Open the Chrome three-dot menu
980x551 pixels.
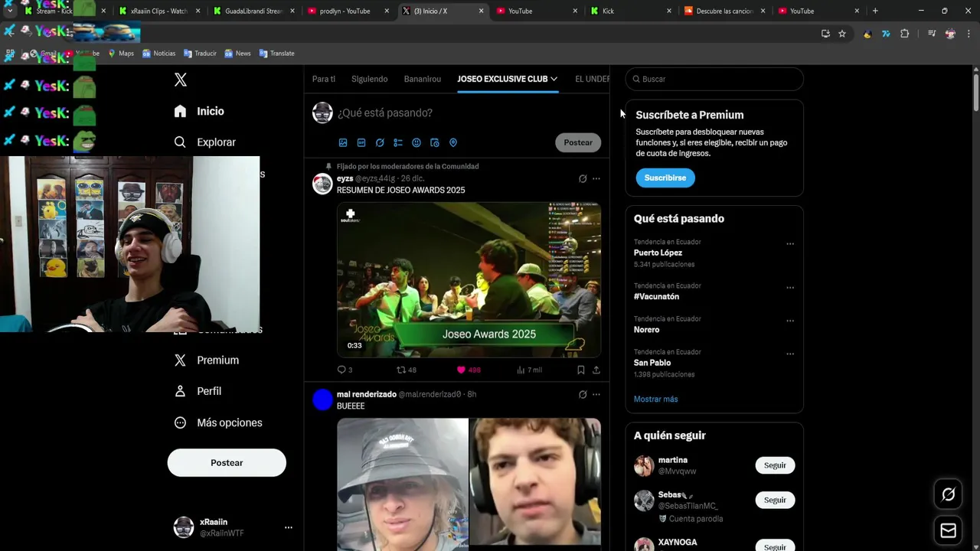coord(969,34)
